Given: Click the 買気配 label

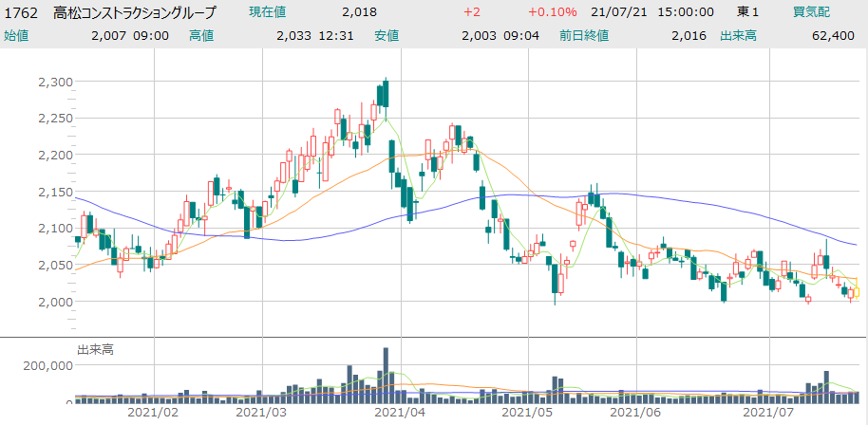Looking at the screenshot, I should 813,12.
